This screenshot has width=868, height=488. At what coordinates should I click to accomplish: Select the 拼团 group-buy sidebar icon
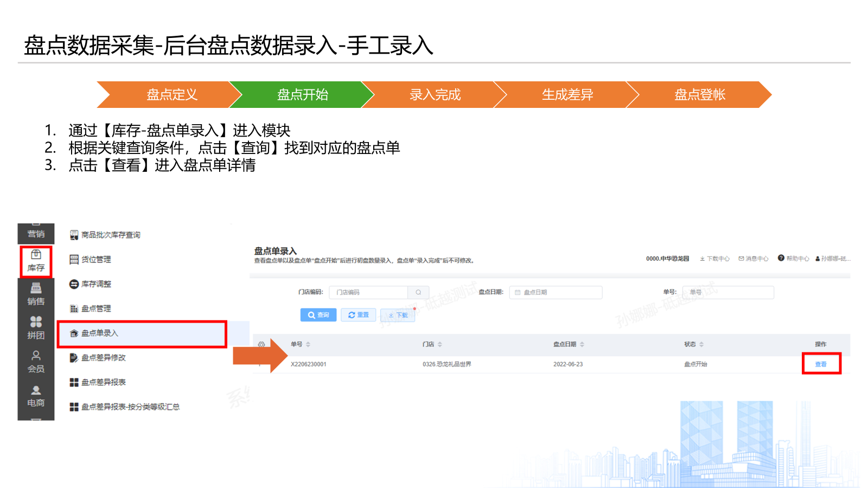[36, 328]
